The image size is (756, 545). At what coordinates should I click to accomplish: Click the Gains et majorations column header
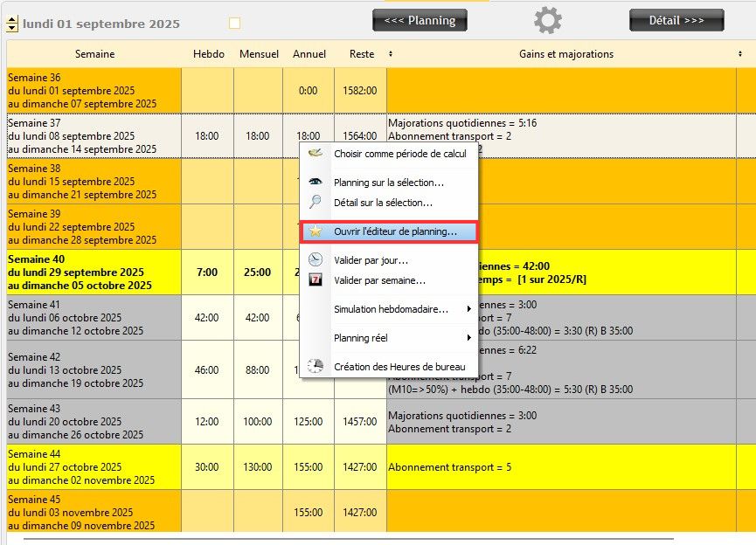coord(565,54)
